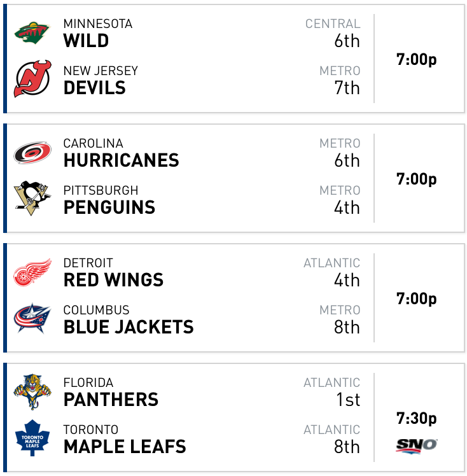Select the 7:00p Wild–Devils game time
Screen dimensions: 467x476
(416, 59)
